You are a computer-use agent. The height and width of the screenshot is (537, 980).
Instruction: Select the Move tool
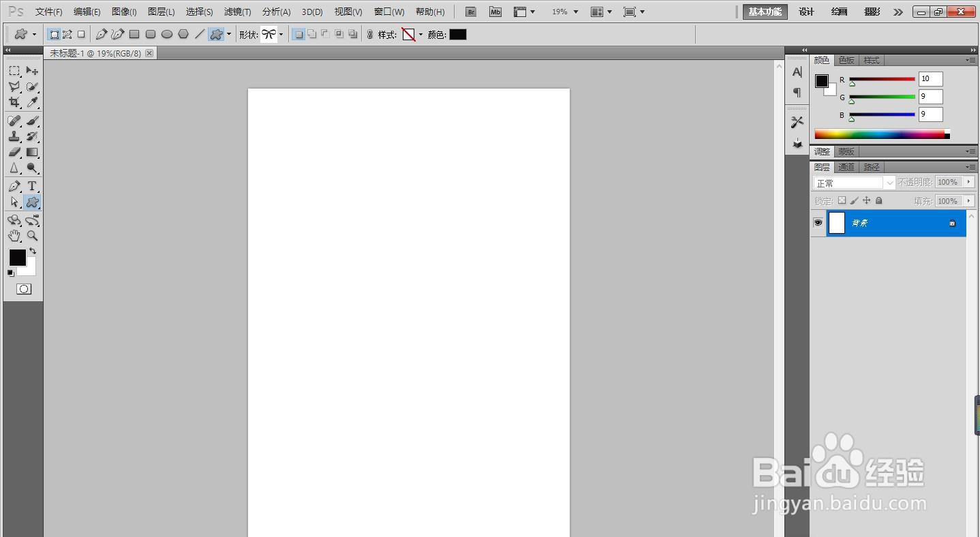pos(32,71)
